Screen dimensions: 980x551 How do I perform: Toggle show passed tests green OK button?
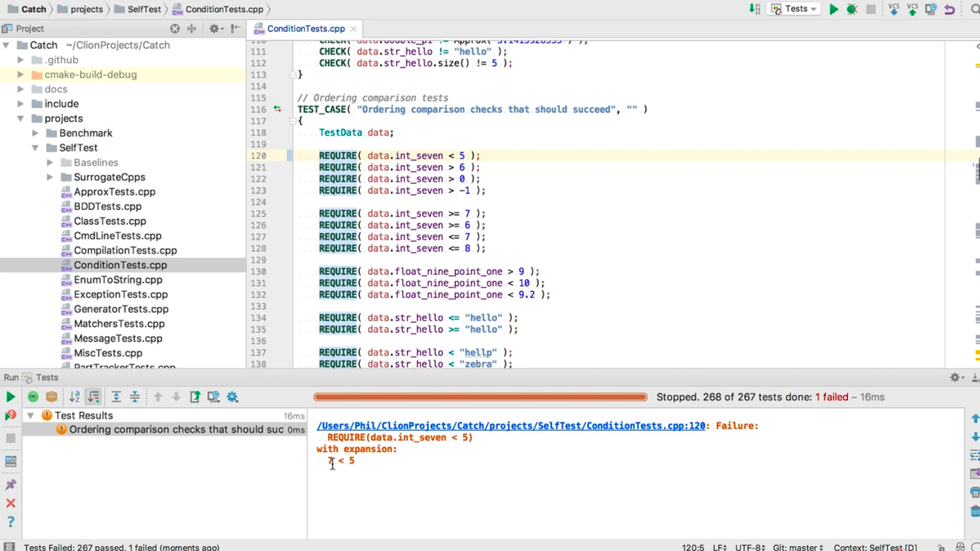pyautogui.click(x=33, y=397)
